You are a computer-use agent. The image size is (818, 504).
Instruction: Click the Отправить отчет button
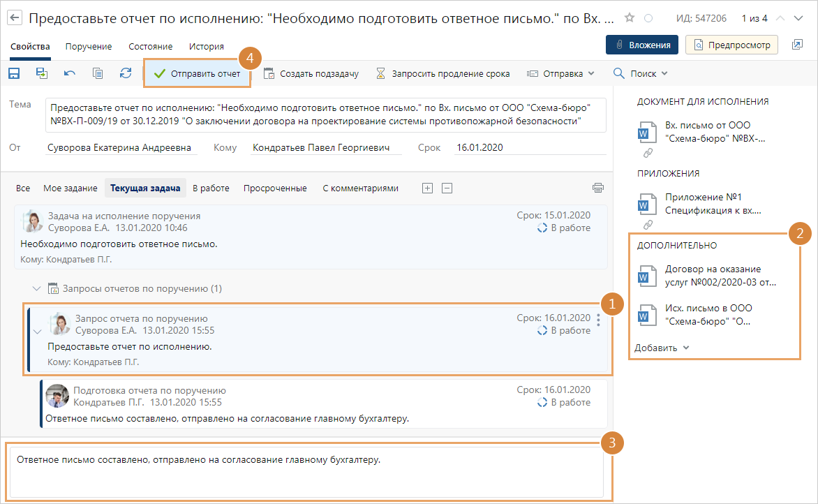click(198, 73)
